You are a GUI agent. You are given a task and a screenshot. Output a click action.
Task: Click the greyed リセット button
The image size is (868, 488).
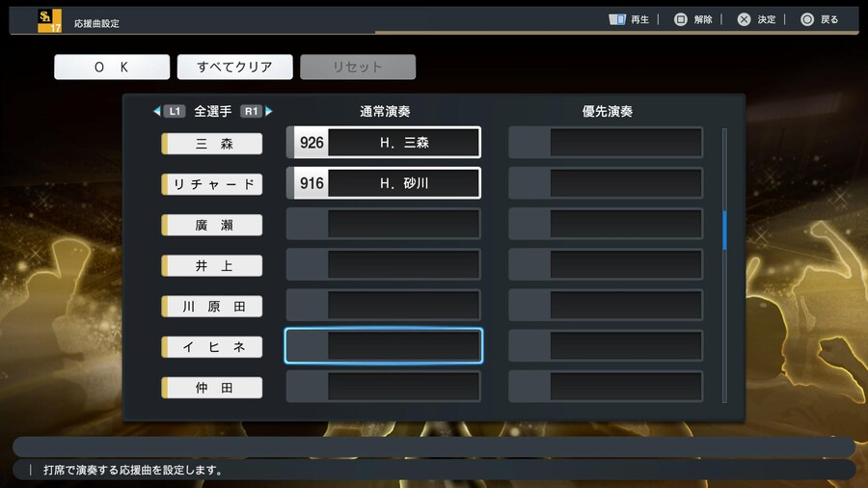[x=358, y=67]
